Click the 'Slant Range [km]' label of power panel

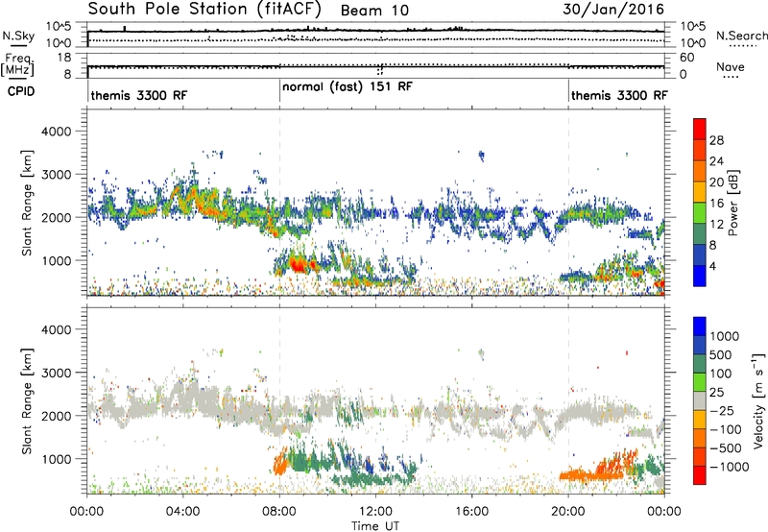tap(27, 203)
